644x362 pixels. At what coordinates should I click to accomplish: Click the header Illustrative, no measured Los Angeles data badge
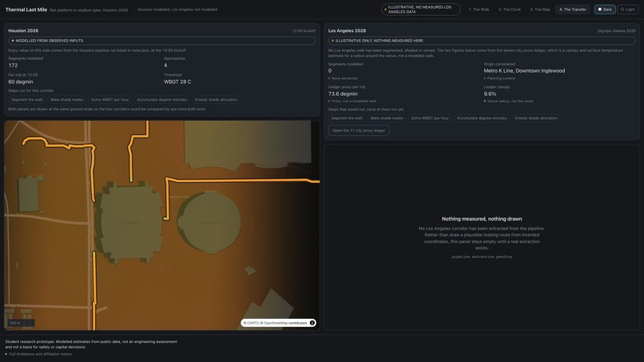pos(420,10)
